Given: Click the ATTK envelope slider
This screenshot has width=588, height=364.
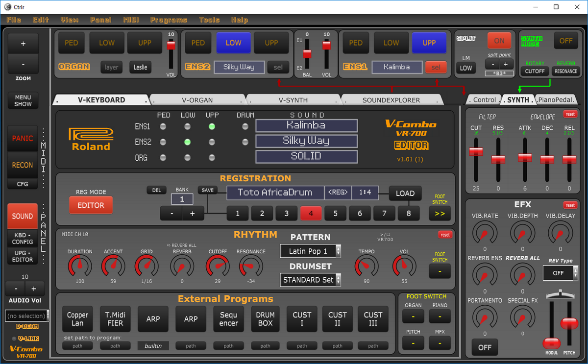Looking at the screenshot, I should coord(525,158).
